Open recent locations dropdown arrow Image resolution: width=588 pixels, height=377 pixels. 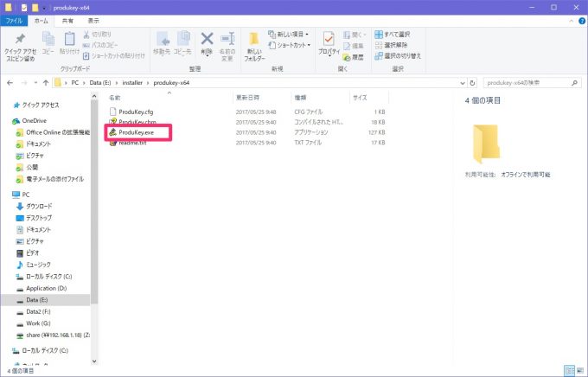[x=35, y=83]
